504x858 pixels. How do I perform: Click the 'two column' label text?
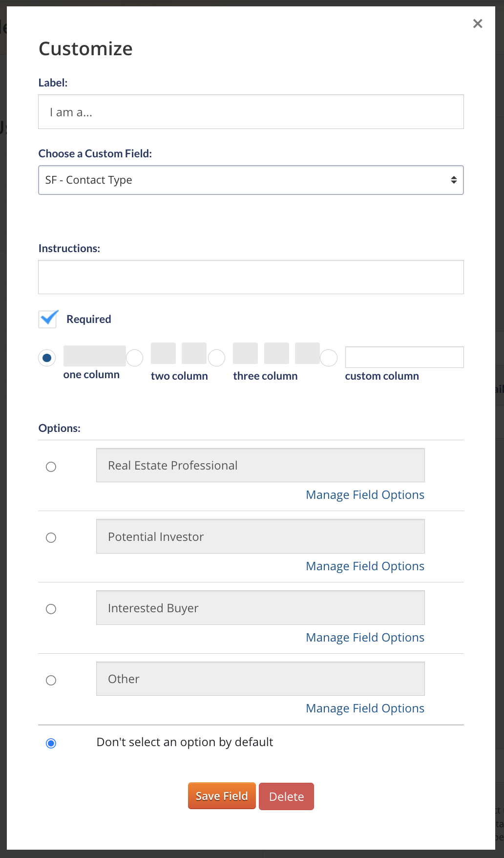[x=179, y=376]
